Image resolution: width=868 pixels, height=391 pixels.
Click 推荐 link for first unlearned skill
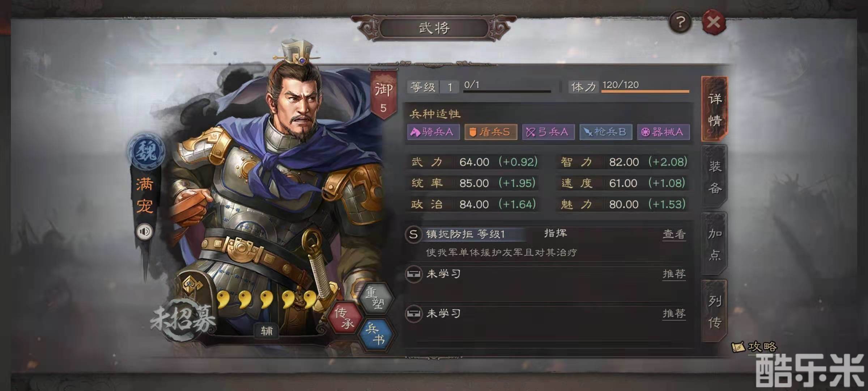[x=674, y=274]
